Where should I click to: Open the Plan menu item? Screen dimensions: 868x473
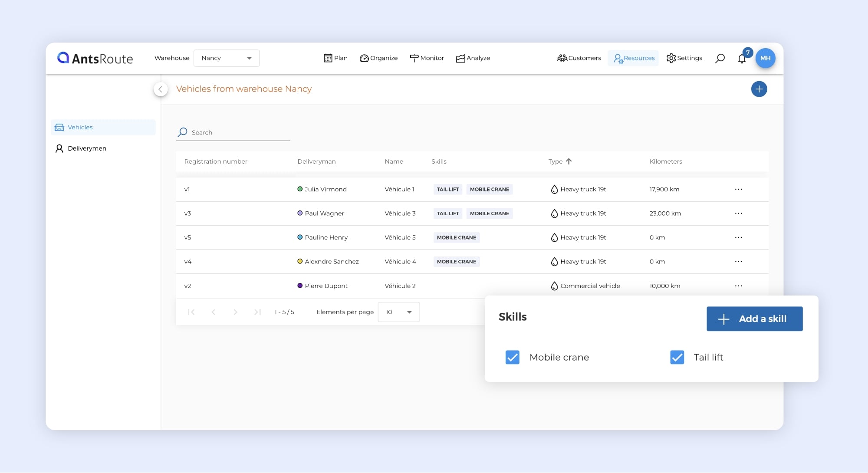tap(335, 58)
